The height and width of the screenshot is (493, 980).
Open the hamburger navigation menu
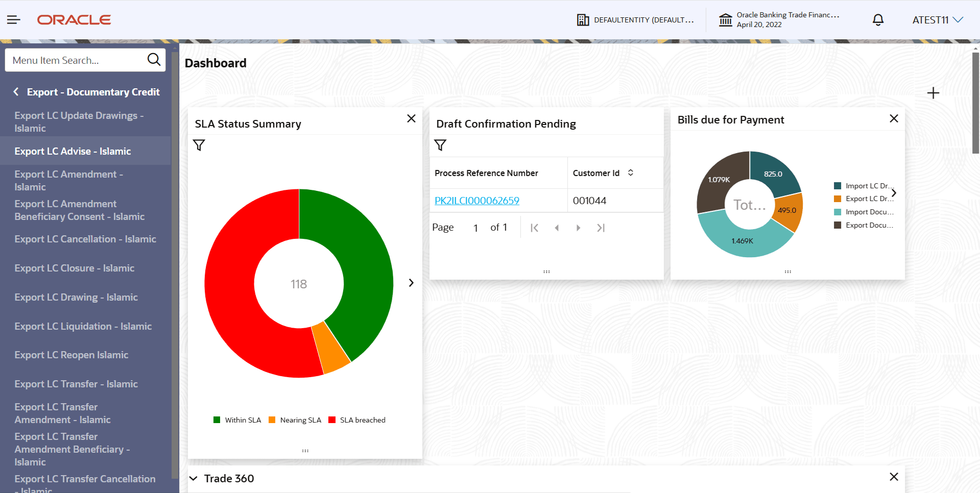point(14,20)
